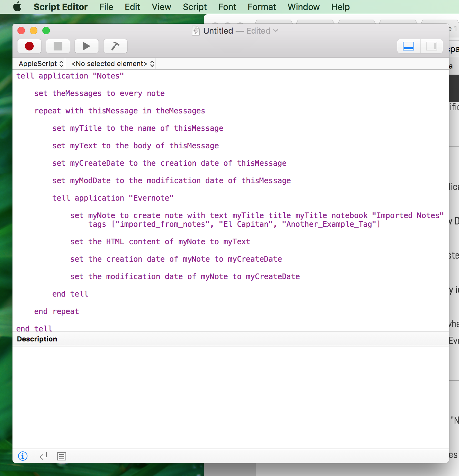The image size is (459, 476).
Task: Open the Edit menu
Action: pos(132,7)
